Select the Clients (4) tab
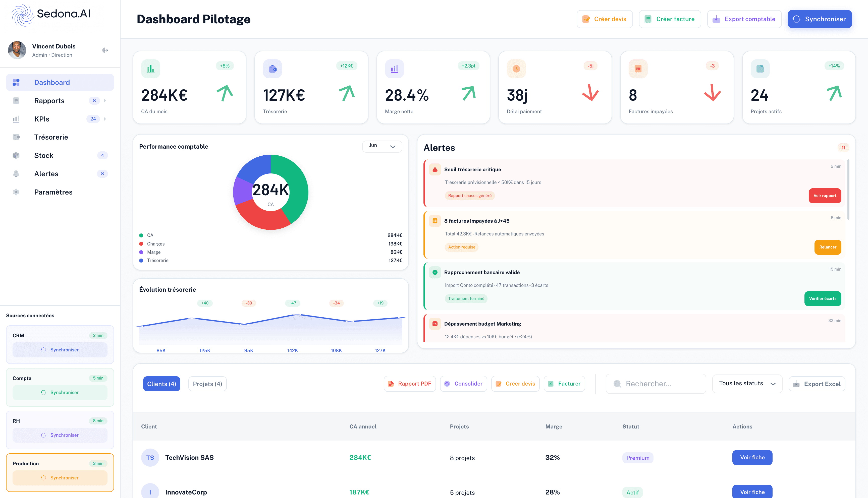868x498 pixels. tap(161, 384)
